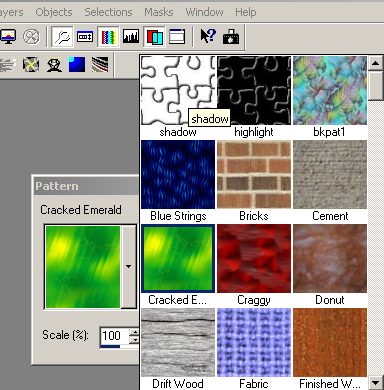Show the Histogram window icon
The width and height of the screenshot is (384, 390).
click(x=131, y=36)
